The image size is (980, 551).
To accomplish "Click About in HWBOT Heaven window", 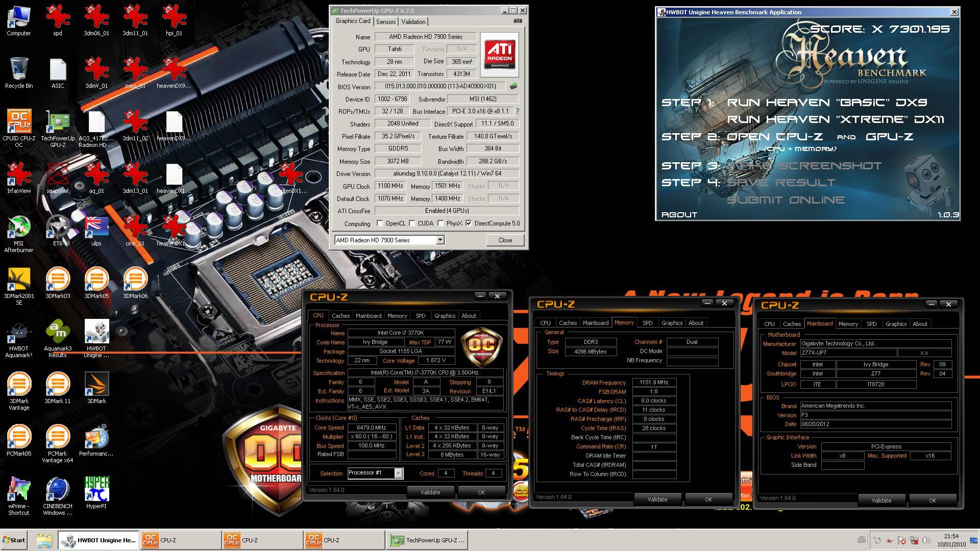I will pos(679,215).
